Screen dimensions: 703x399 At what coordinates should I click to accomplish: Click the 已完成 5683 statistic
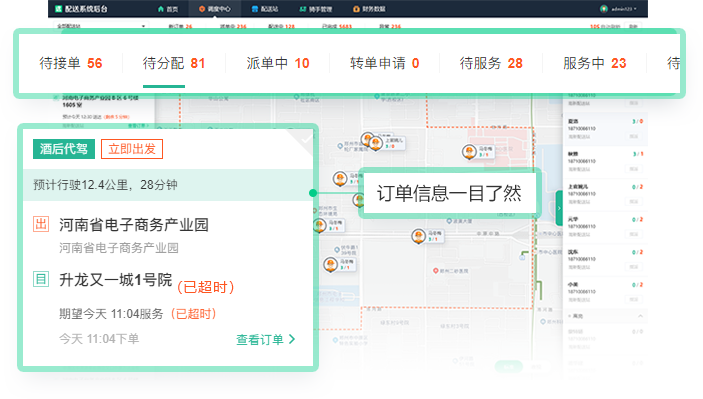point(337,26)
